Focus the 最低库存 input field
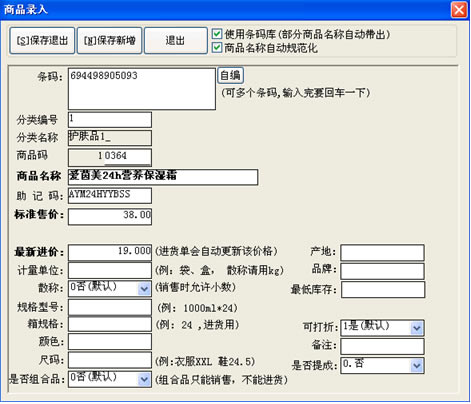 383,290
